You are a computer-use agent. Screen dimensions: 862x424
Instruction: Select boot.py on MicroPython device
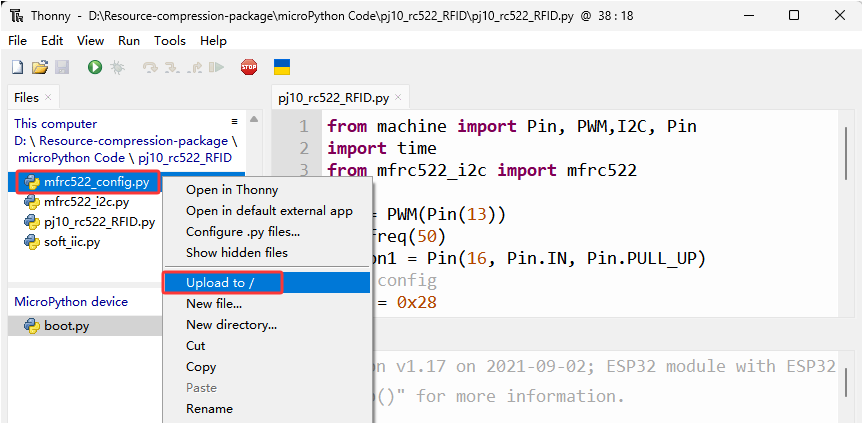[x=67, y=326]
